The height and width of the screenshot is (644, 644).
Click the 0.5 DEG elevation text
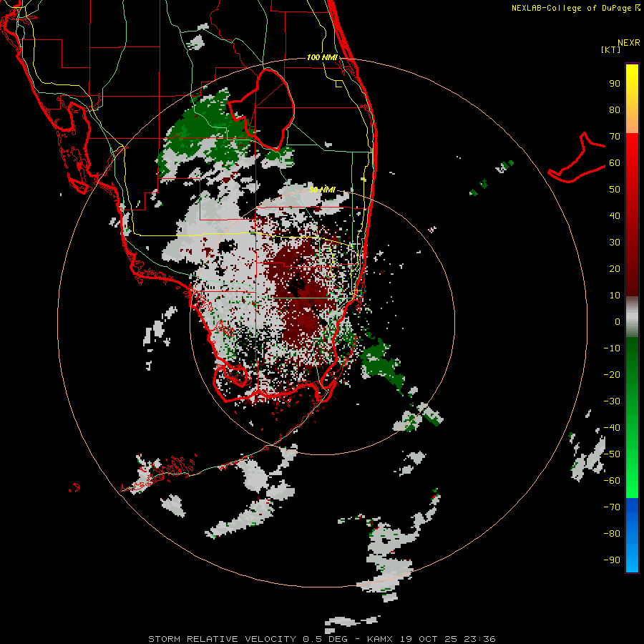point(326,639)
